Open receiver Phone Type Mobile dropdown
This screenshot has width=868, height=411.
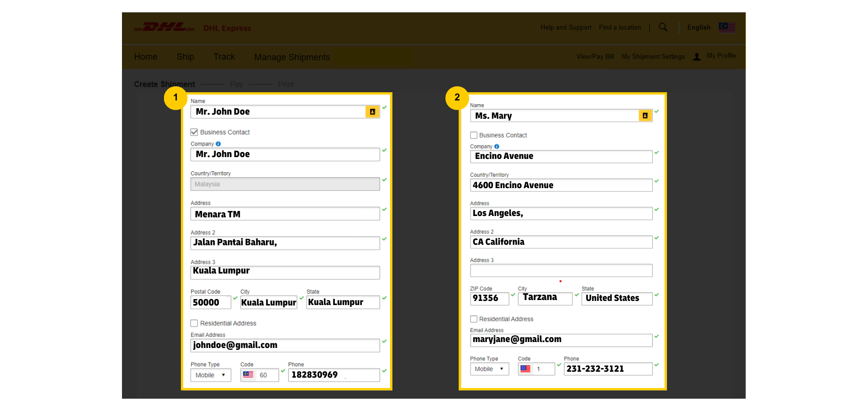pyautogui.click(x=489, y=369)
